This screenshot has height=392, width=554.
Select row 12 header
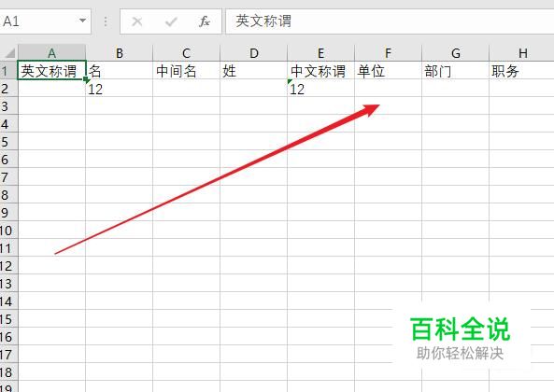point(8,265)
